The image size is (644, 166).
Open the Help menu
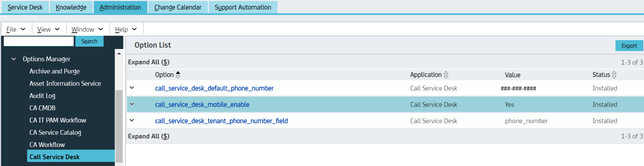click(x=126, y=29)
